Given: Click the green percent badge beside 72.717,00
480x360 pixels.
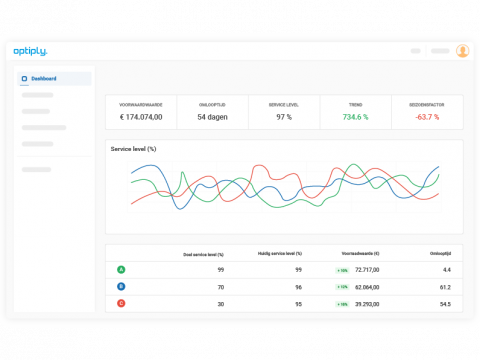Looking at the screenshot, I should point(342,270).
